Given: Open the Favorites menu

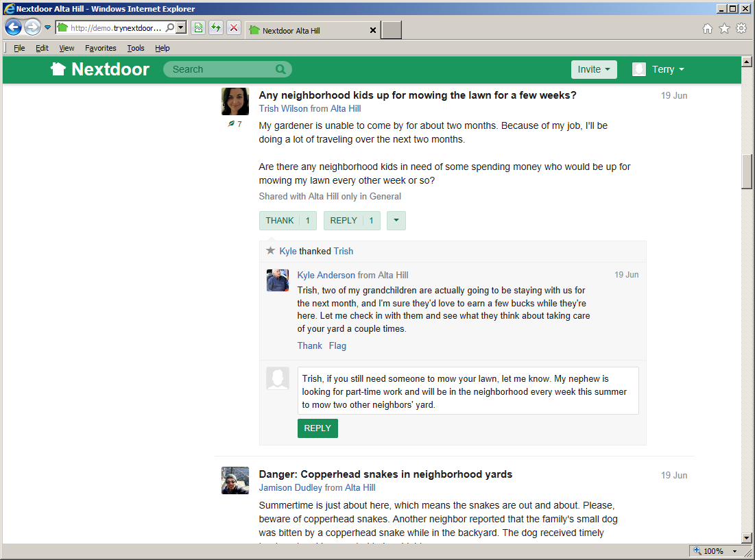Looking at the screenshot, I should tap(101, 48).
